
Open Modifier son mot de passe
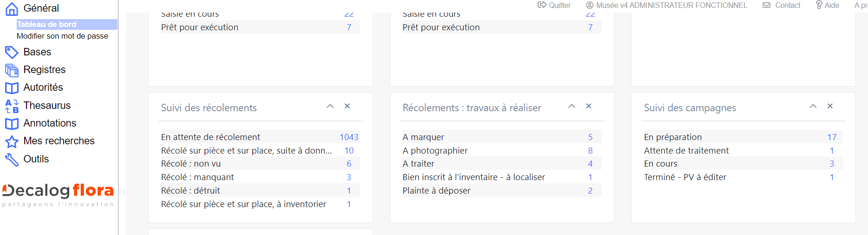tap(62, 36)
